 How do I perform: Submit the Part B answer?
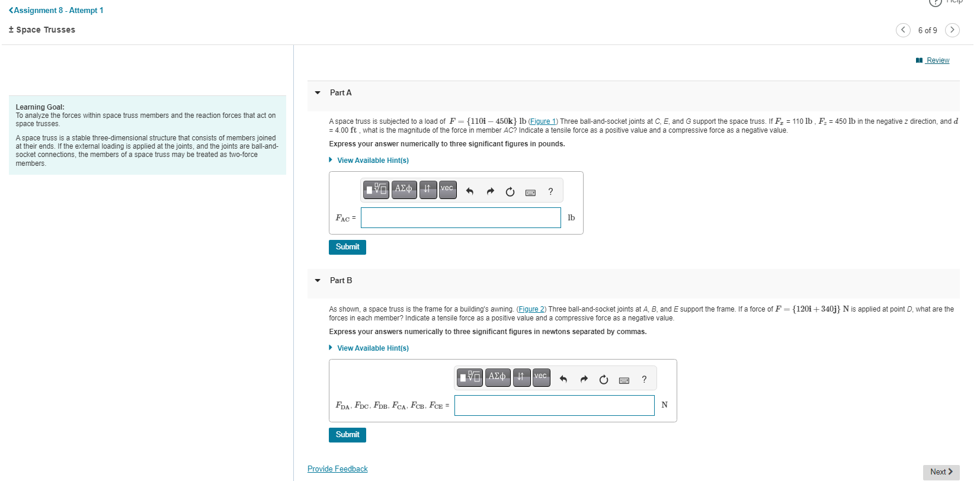[347, 435]
